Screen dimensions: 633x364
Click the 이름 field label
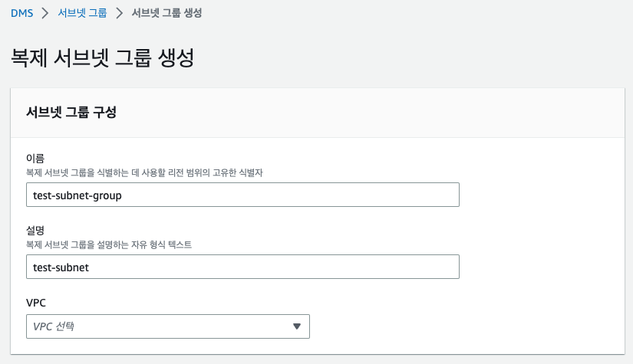[36, 159]
